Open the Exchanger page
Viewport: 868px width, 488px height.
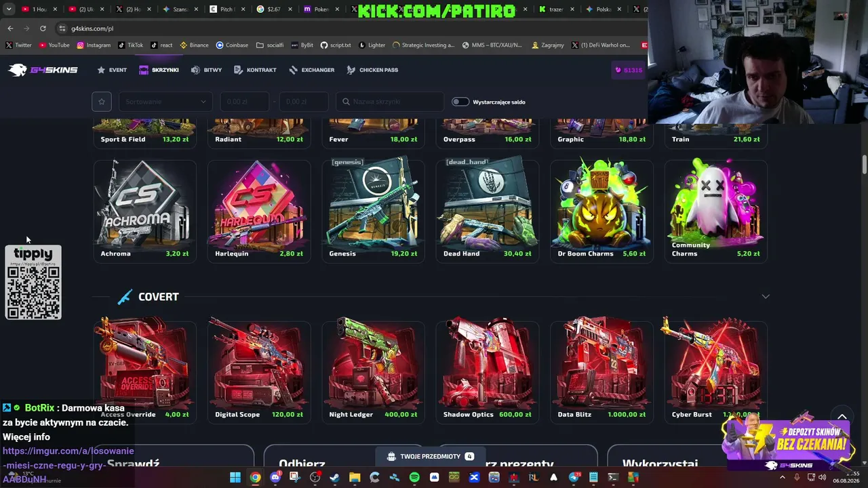[x=311, y=70]
